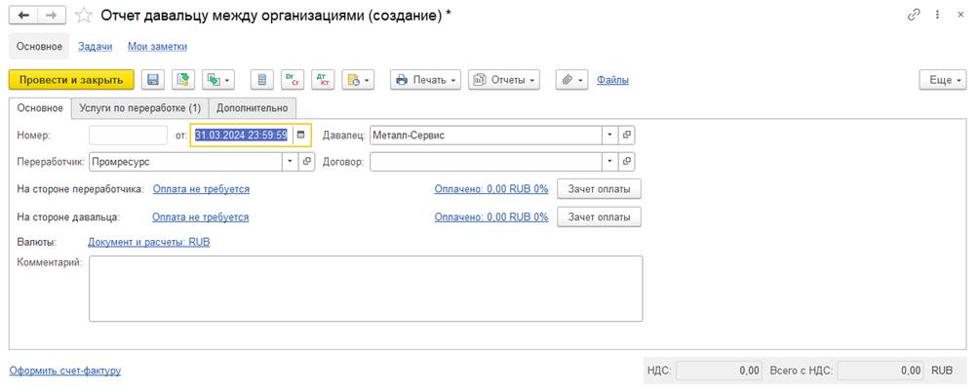The image size is (980, 392).
Task: Show the green Dt/Kt postings icon
Action: click(x=292, y=80)
